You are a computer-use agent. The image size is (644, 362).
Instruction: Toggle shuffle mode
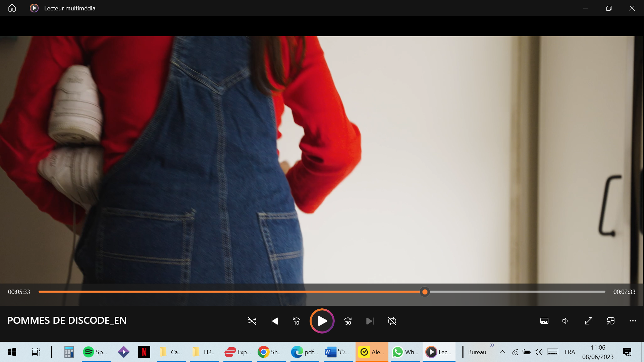coord(252,321)
